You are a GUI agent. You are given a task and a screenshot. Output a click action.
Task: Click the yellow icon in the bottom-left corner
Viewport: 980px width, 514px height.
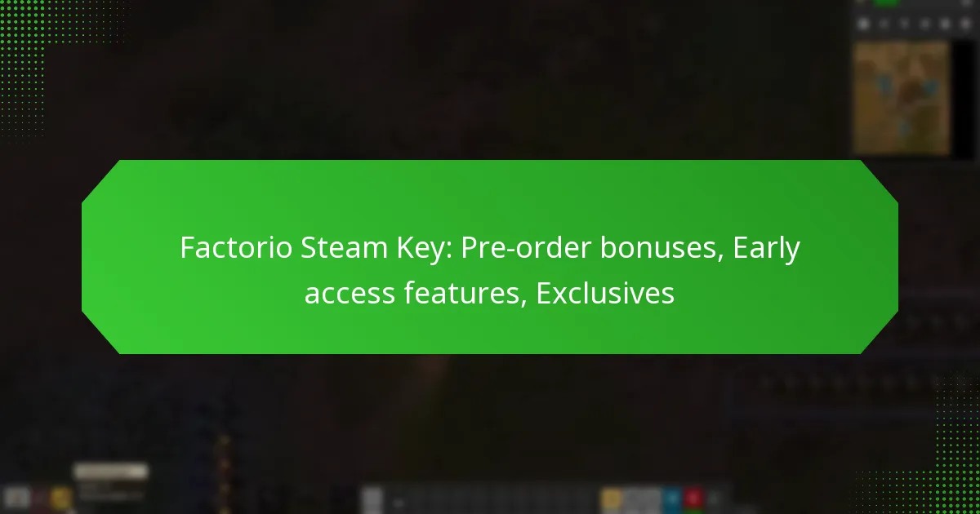pyautogui.click(x=60, y=498)
